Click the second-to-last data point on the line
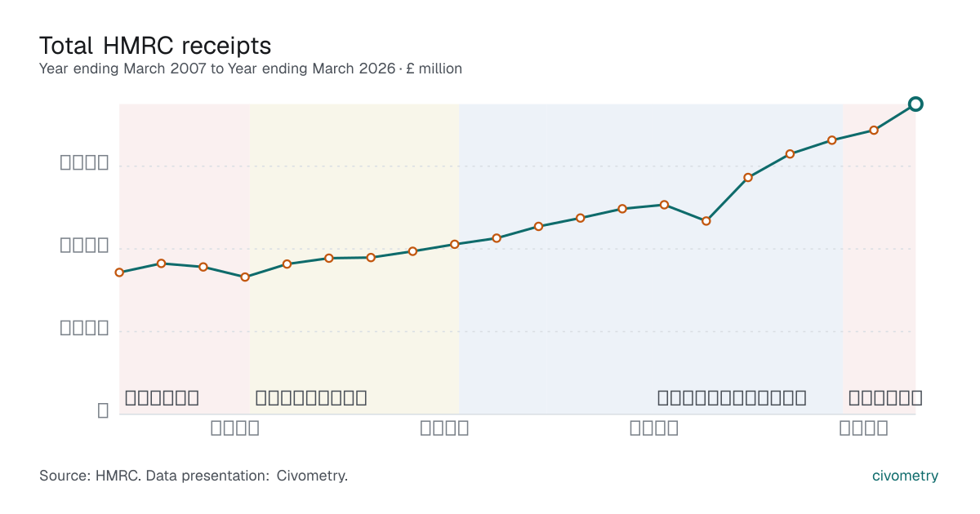Viewport: 980px width, 514px height. (874, 130)
